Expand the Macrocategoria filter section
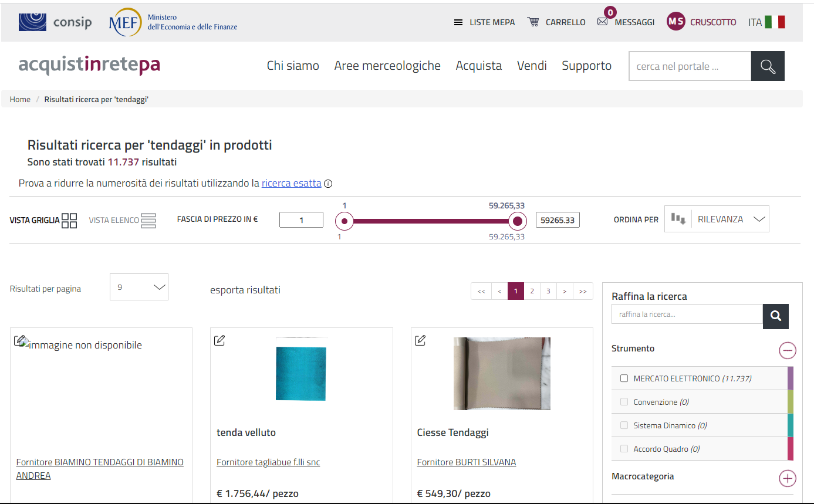The width and height of the screenshot is (814, 504). [x=787, y=478]
